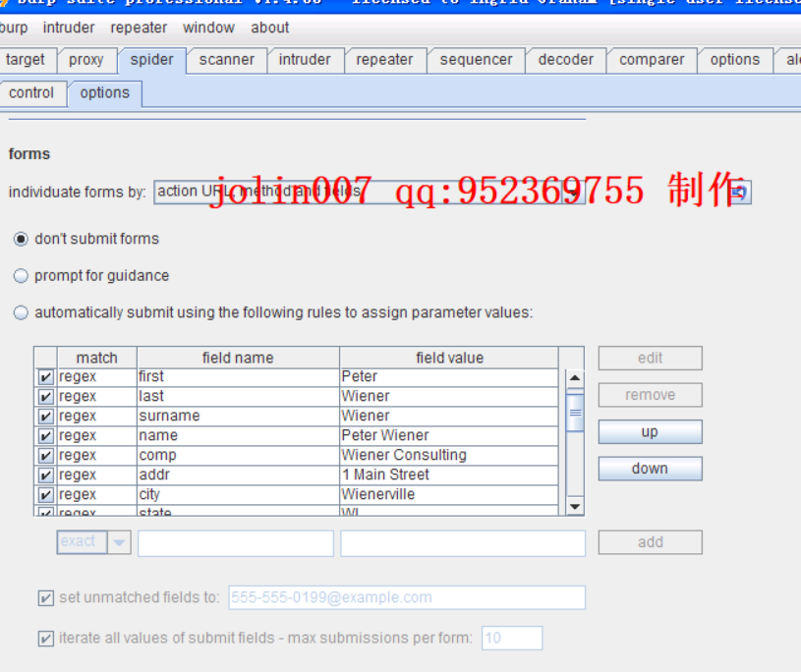
Task: Select the addr field name cell
Action: point(238,475)
